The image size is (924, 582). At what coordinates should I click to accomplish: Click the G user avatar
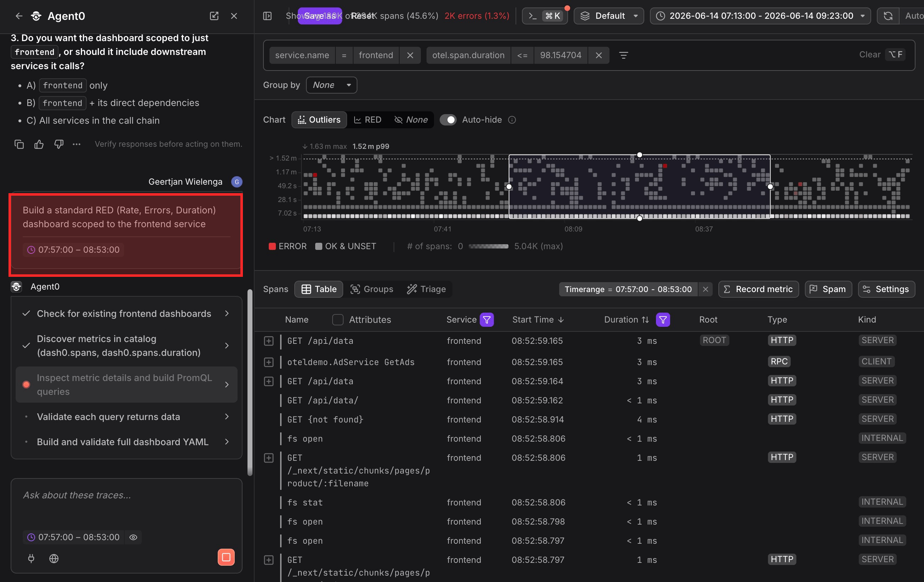(237, 182)
